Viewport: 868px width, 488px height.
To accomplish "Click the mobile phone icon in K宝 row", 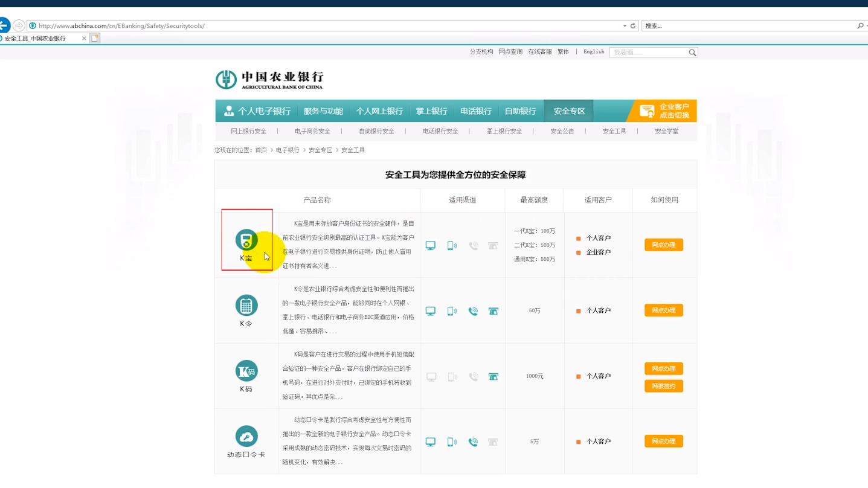I will [452, 246].
